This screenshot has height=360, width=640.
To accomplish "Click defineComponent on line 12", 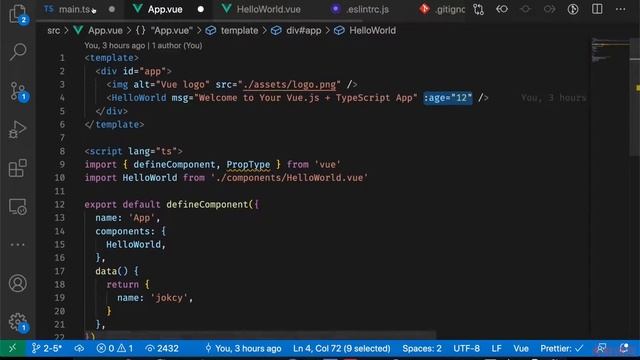I will 207,204.
